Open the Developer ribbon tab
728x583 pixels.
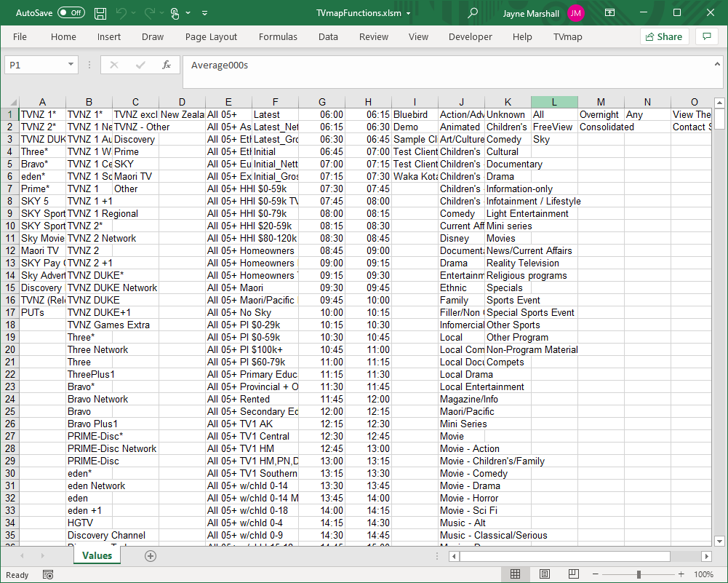click(471, 36)
